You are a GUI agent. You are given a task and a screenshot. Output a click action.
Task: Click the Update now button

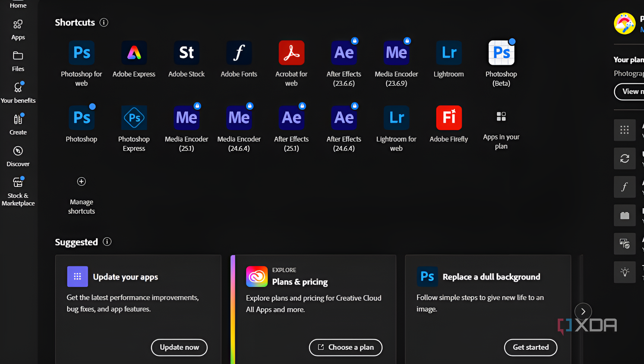click(179, 347)
